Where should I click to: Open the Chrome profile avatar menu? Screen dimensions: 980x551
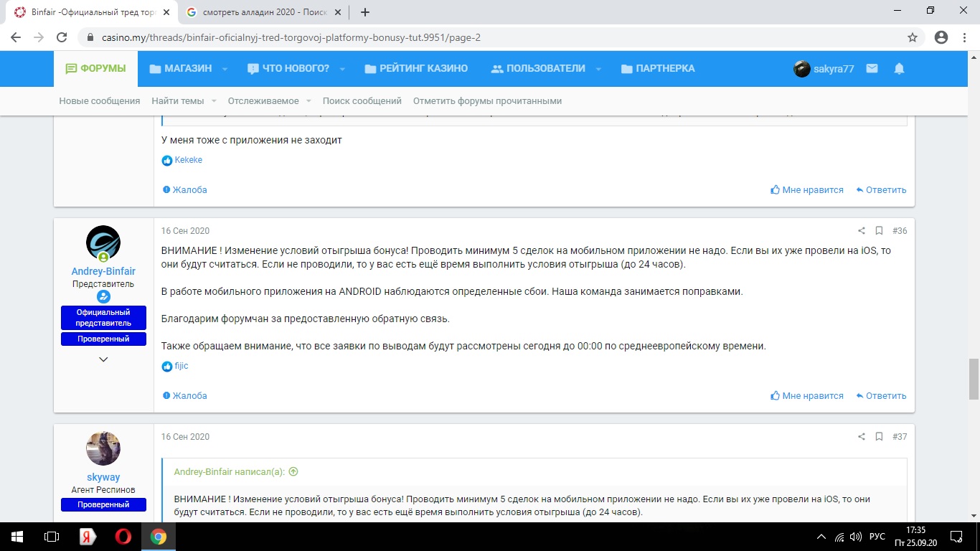point(941,37)
